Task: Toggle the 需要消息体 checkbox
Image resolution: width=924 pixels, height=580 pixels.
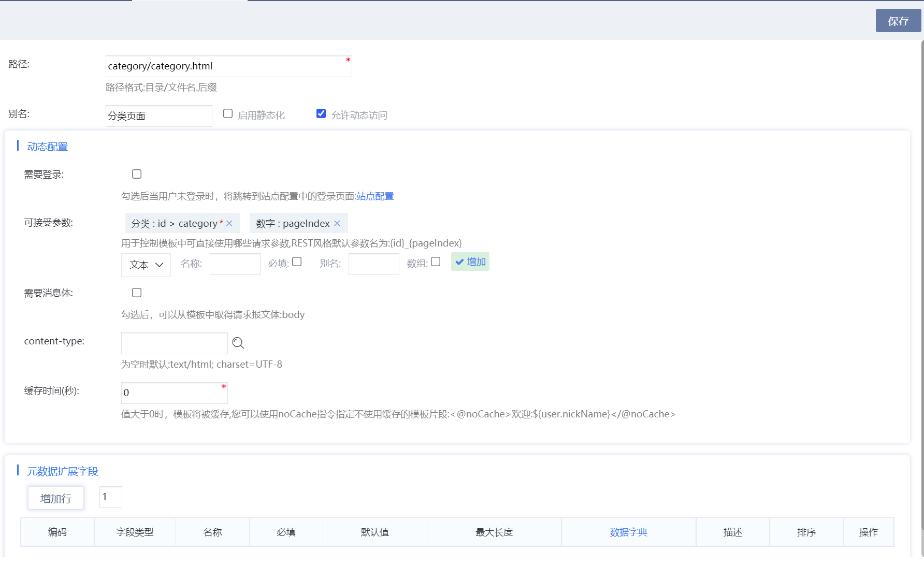Action: click(x=137, y=293)
